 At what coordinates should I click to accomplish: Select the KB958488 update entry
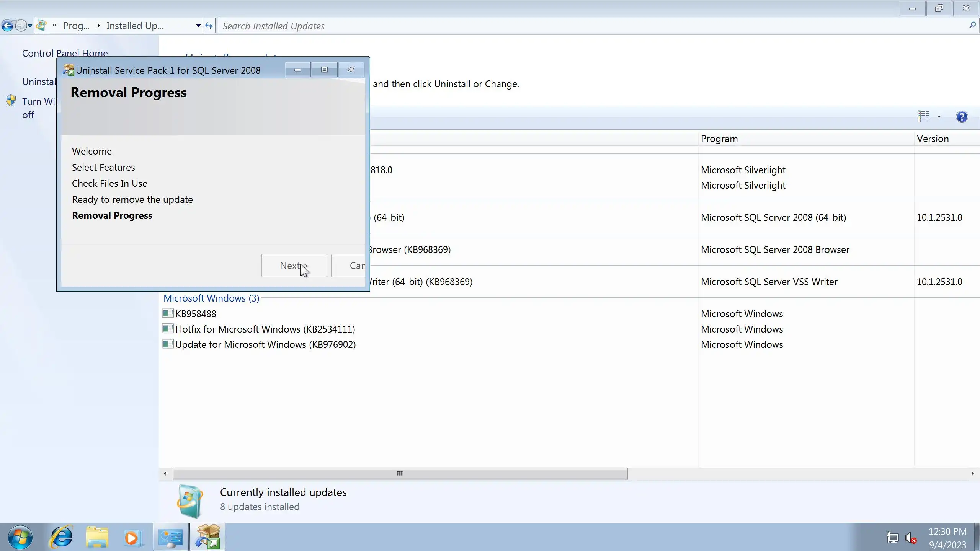click(195, 314)
